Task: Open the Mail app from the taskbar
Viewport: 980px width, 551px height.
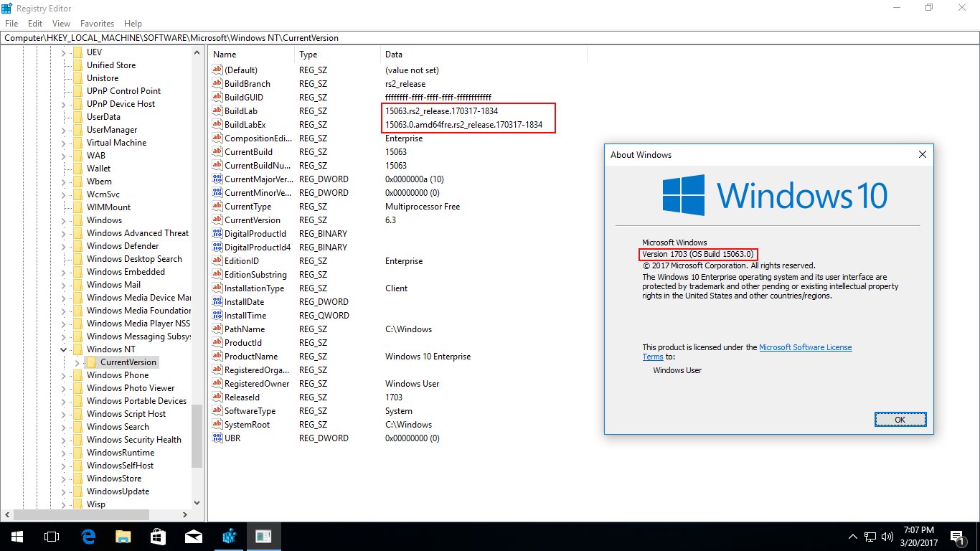Action: click(x=192, y=536)
